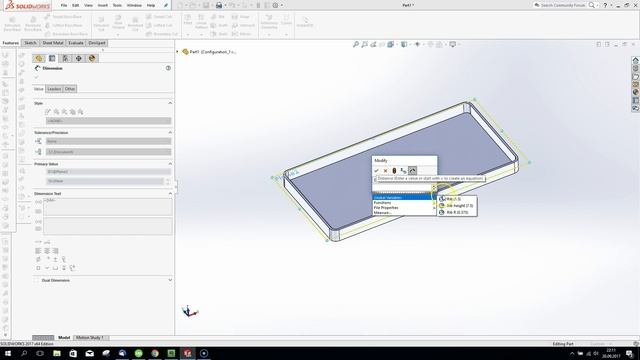Open the Tolerance Type dropdown showing None

pyautogui.click(x=109, y=141)
